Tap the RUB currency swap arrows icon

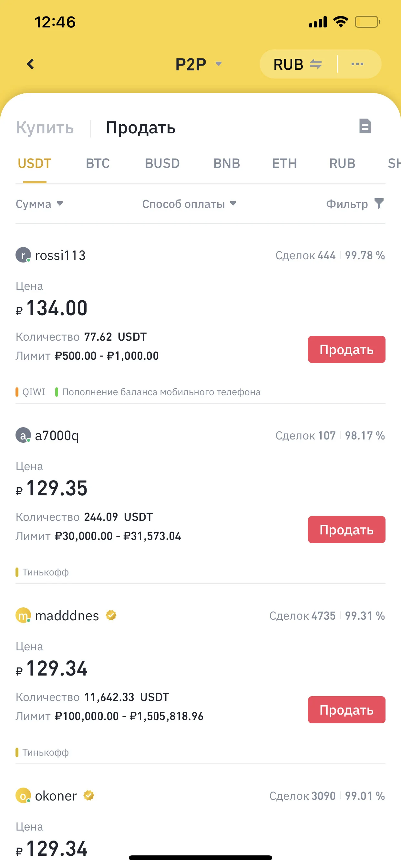point(316,64)
